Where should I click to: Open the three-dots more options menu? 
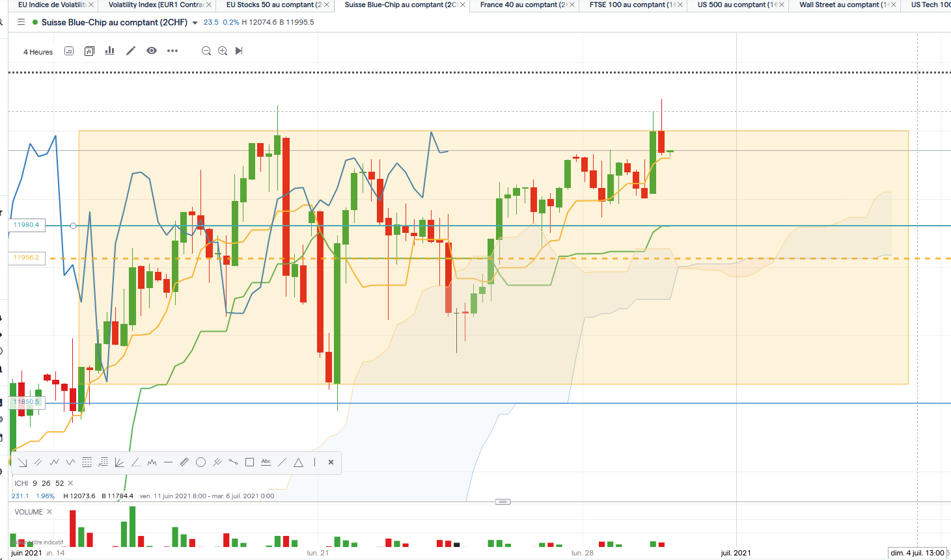tap(172, 51)
